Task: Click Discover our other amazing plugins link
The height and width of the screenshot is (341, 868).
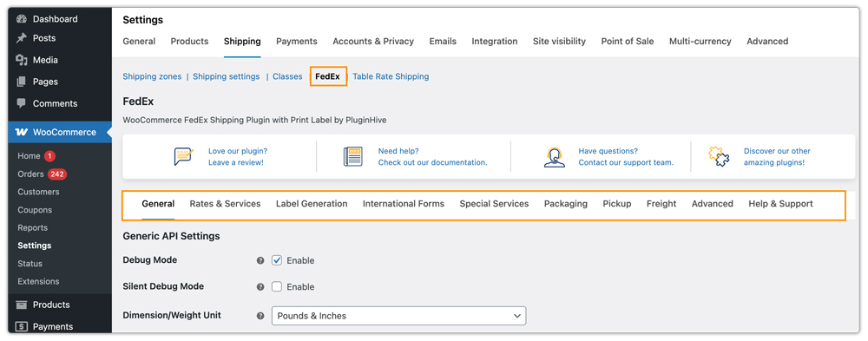Action: tap(777, 157)
